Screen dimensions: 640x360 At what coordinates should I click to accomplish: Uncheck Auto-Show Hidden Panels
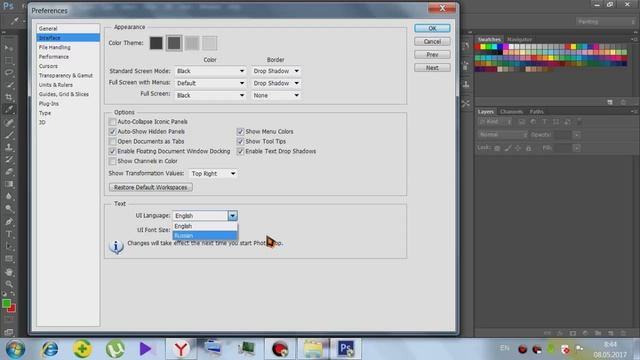click(112, 131)
